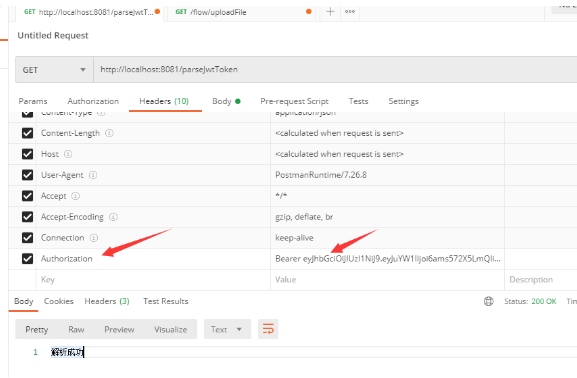Select the response Body tab
Screen dimensions: 577x378
(24, 301)
